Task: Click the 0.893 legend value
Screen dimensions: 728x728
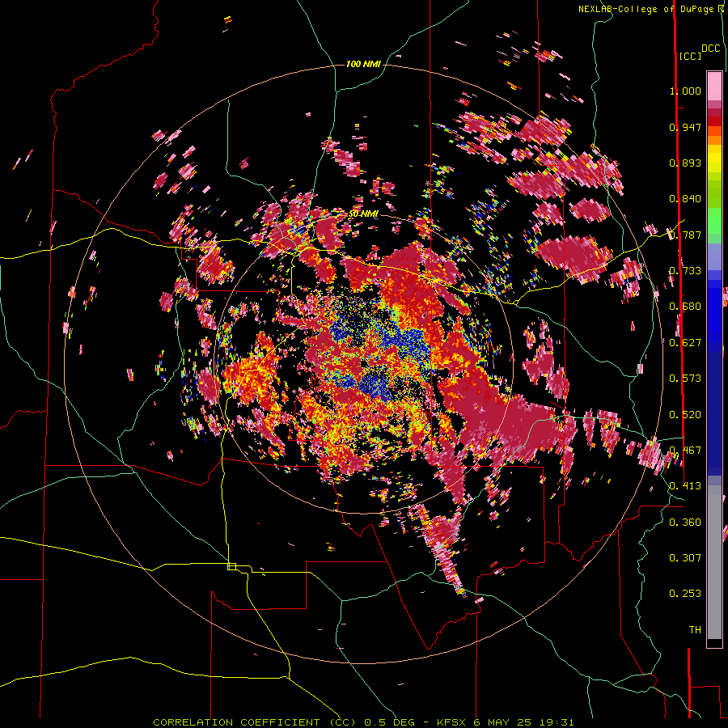Action: click(x=685, y=163)
